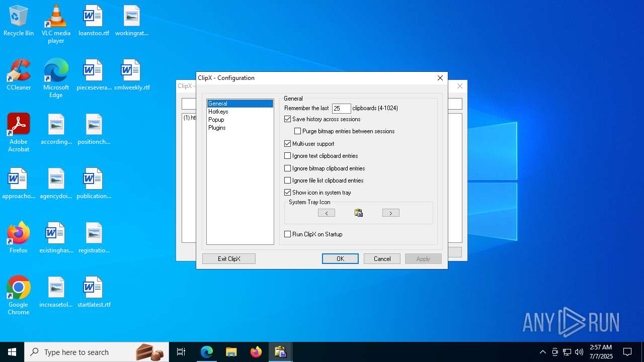644x362 pixels.
Task: Show hidden system tray icons chevron
Action: click(x=542, y=352)
